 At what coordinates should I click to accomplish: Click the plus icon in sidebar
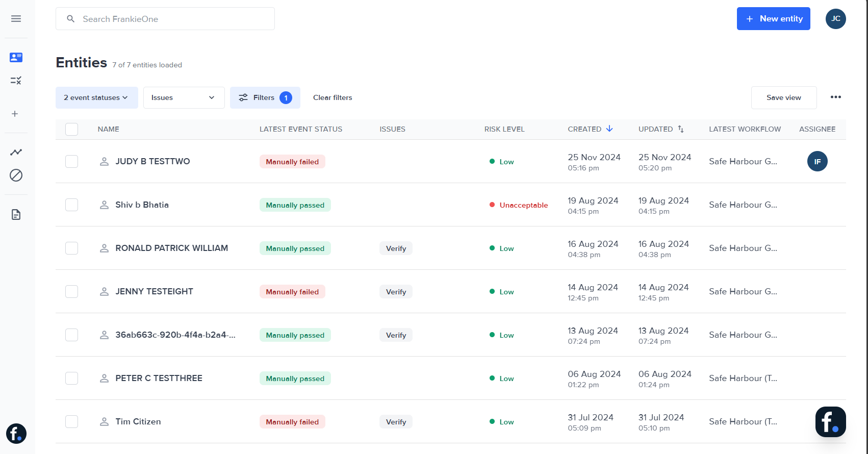[15, 114]
